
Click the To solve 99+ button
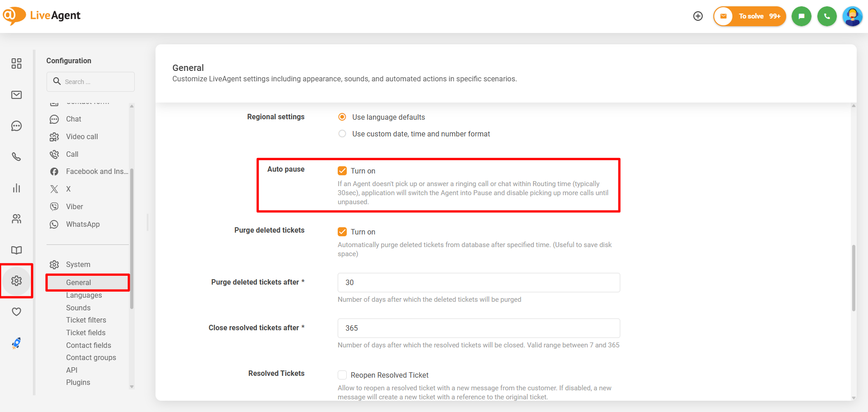click(750, 16)
